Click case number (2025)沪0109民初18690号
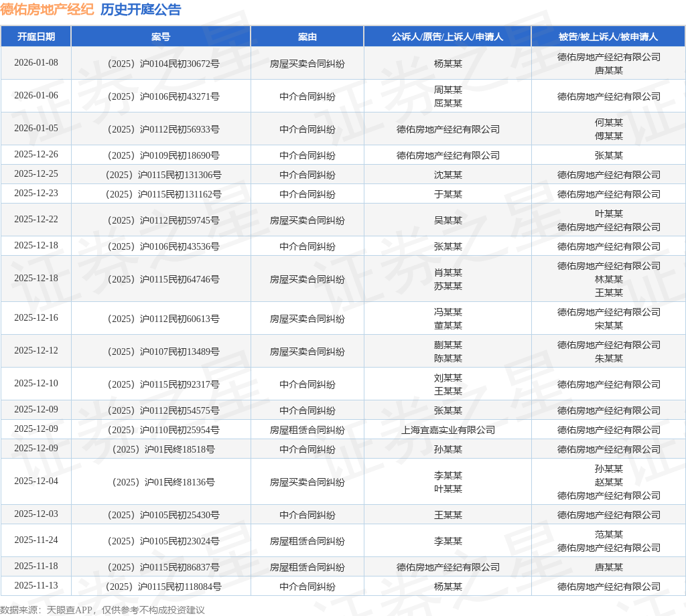686x616 pixels. click(x=161, y=155)
